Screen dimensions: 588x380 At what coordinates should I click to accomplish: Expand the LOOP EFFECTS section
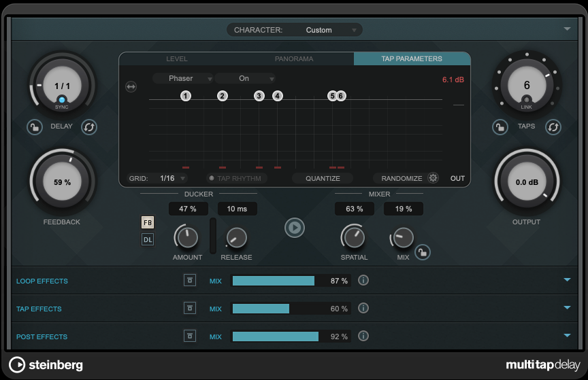coord(567,279)
